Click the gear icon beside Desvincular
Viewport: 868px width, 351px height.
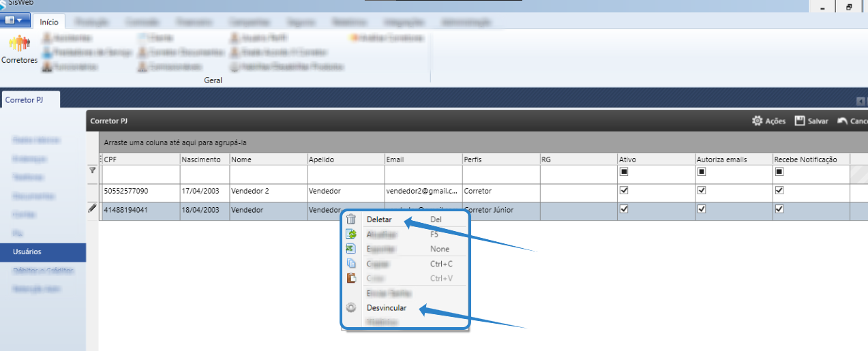click(x=351, y=307)
